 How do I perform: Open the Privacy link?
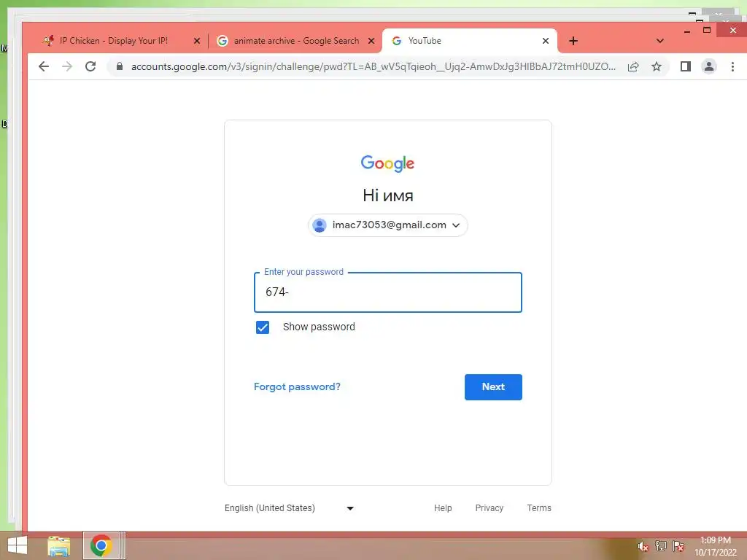point(489,508)
